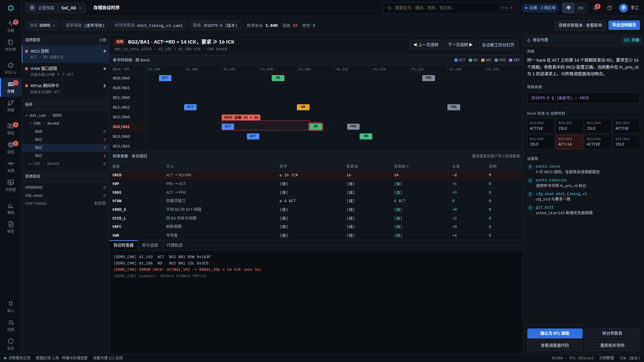Image resolution: width=644 pixels, height=362 pixels.
Task: Go to 下一次违例
Action: [460, 45]
